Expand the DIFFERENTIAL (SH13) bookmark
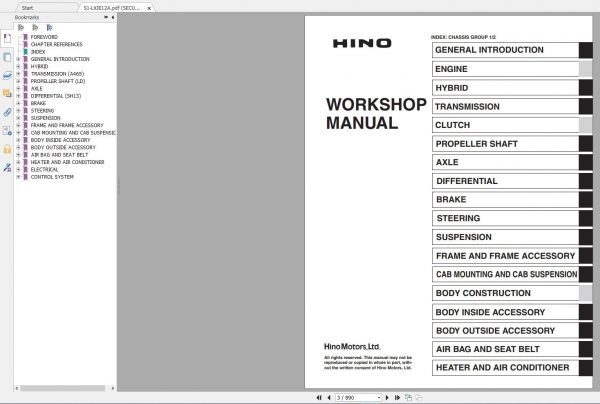The height and width of the screenshot is (404, 600). click(18, 96)
